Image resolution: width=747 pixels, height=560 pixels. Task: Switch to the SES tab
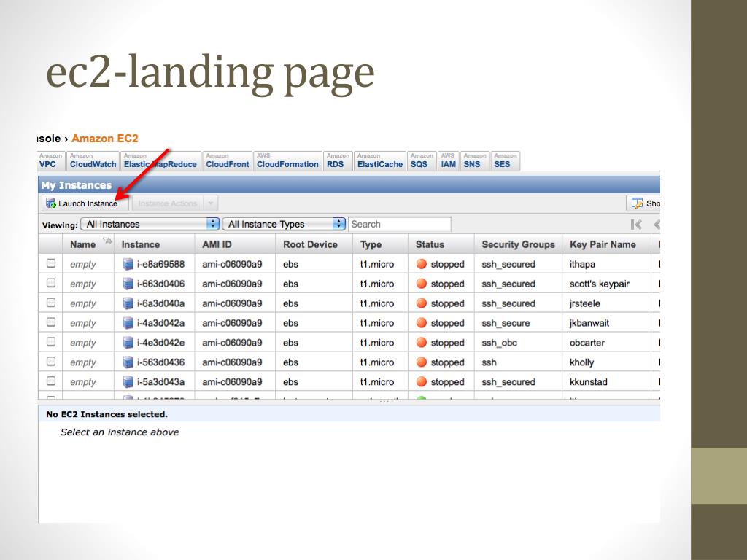(x=505, y=160)
